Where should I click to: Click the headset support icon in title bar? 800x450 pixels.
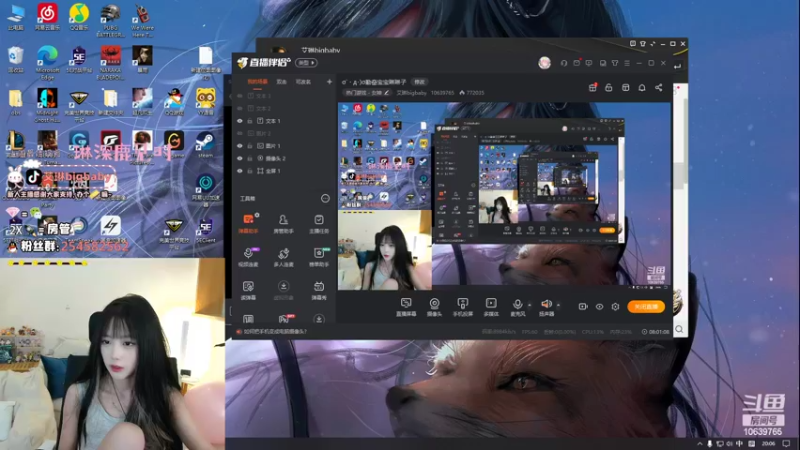point(564,63)
